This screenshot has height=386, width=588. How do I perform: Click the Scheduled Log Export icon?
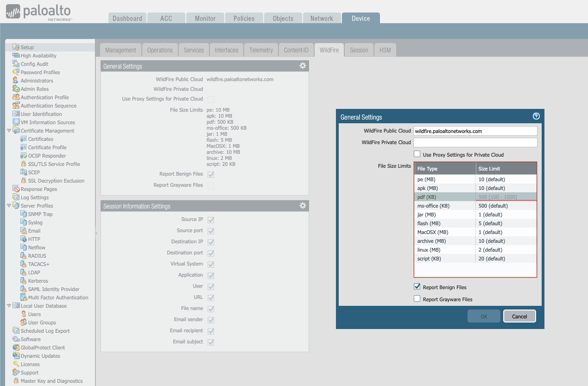click(16, 331)
